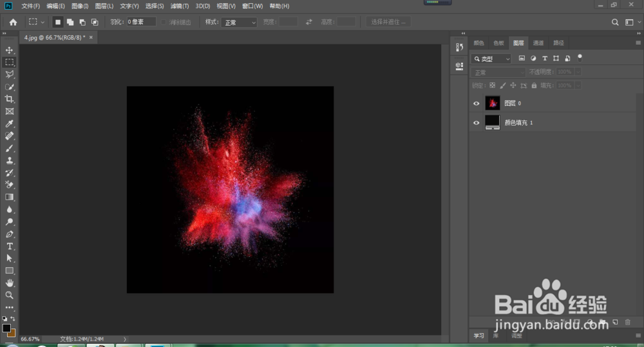Click the Home icon in options bar

click(x=13, y=22)
